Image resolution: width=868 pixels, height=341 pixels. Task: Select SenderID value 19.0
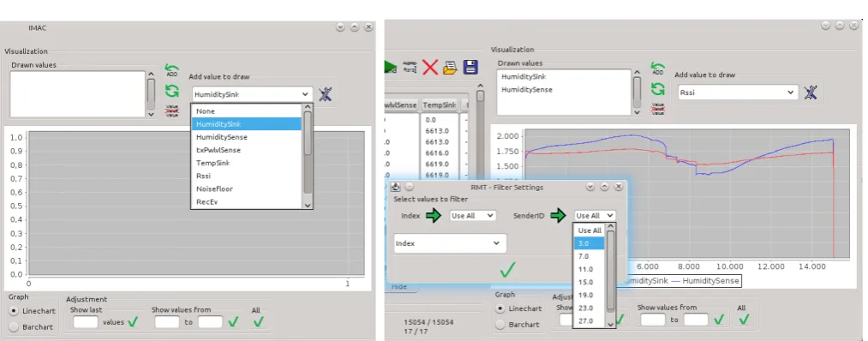[x=590, y=295]
